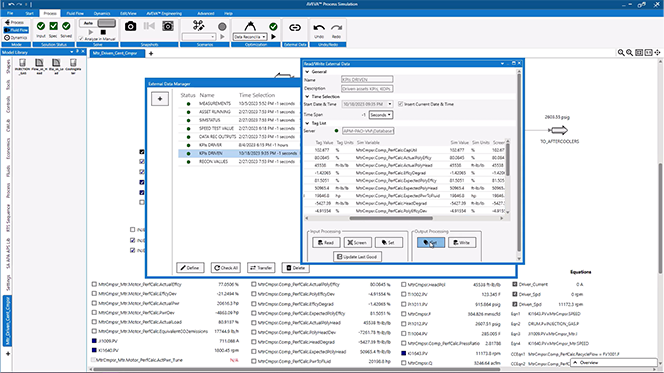Image resolution: width=664 pixels, height=373 pixels.
Task: Check MtrCmpsr.Comp_PerfCalc.EfficyDegrad checkbox
Action: tap(253, 304)
